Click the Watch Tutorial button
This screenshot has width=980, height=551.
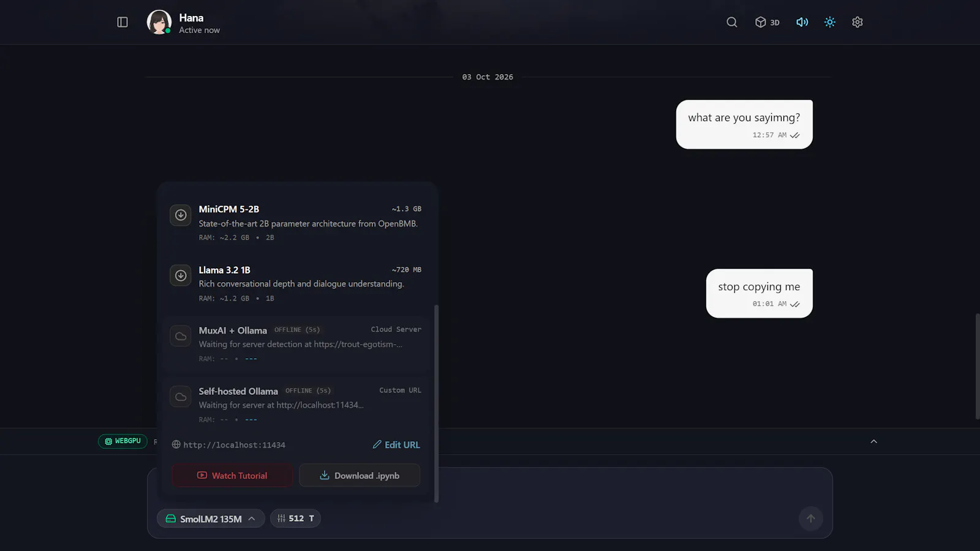point(232,476)
